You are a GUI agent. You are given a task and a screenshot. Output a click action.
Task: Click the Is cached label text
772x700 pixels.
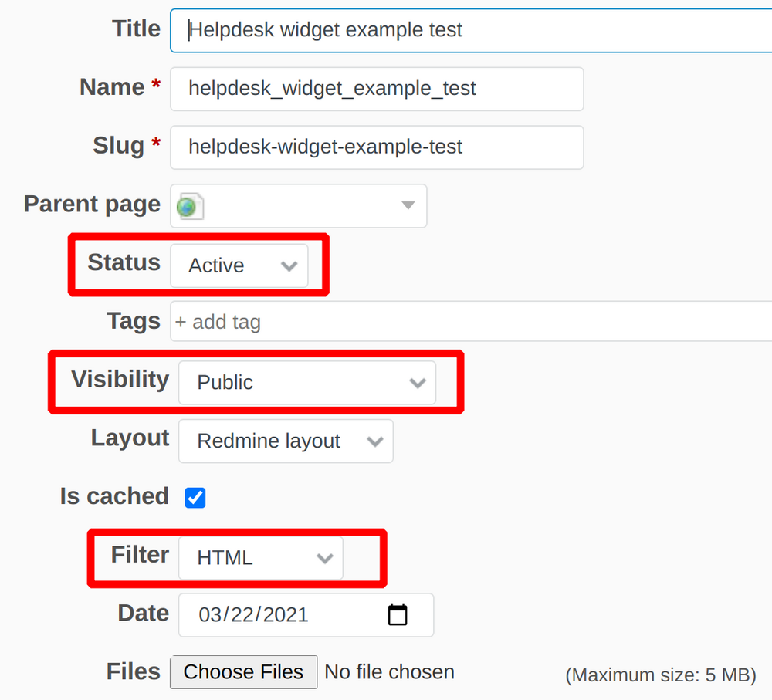click(114, 496)
